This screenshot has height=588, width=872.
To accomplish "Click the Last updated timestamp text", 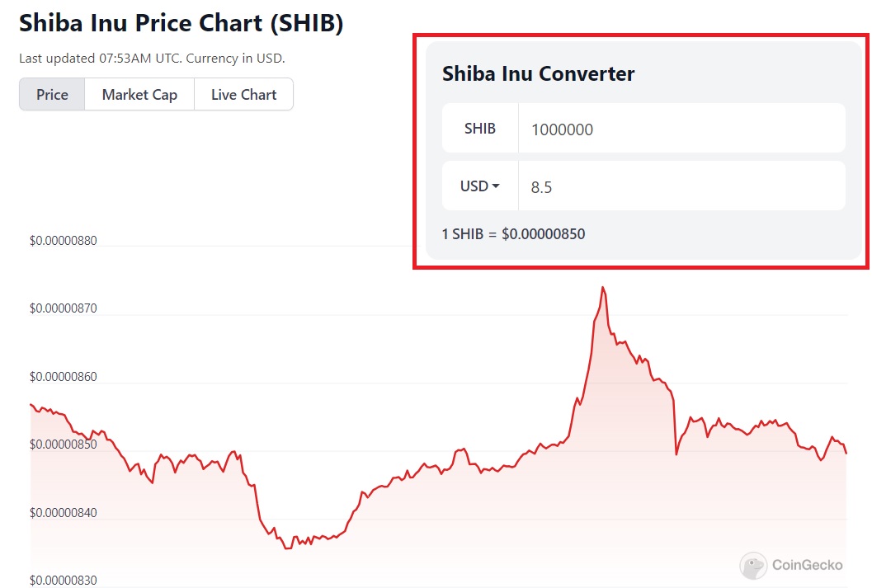I will tap(153, 58).
